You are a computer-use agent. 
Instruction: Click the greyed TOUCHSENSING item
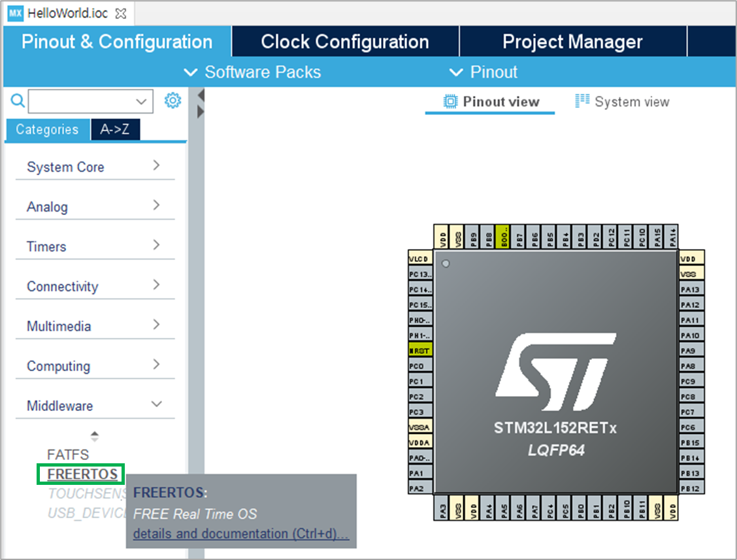click(x=87, y=493)
